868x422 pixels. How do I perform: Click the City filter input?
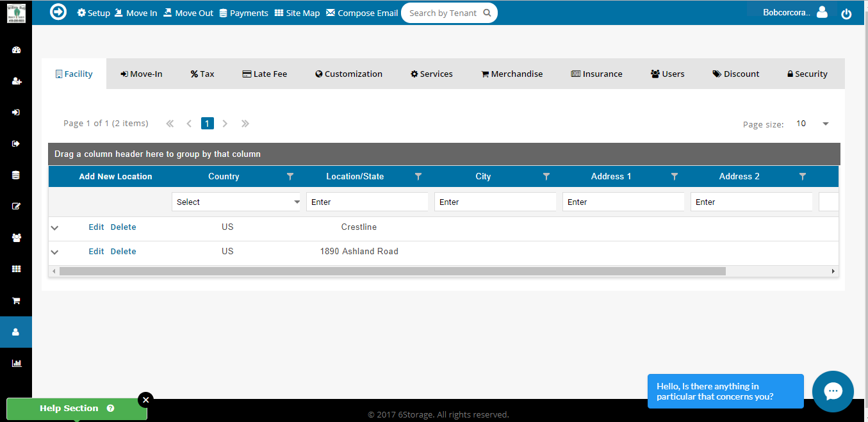pos(495,202)
